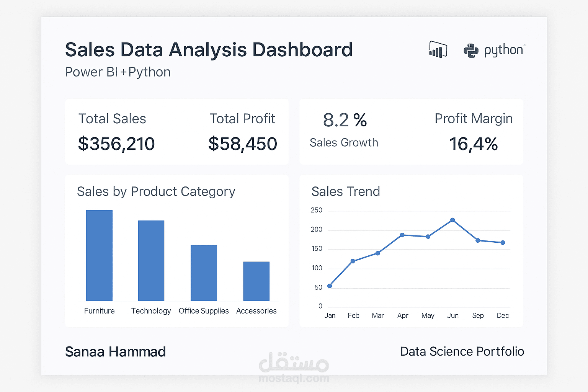Click the Apr month label

pos(403,316)
